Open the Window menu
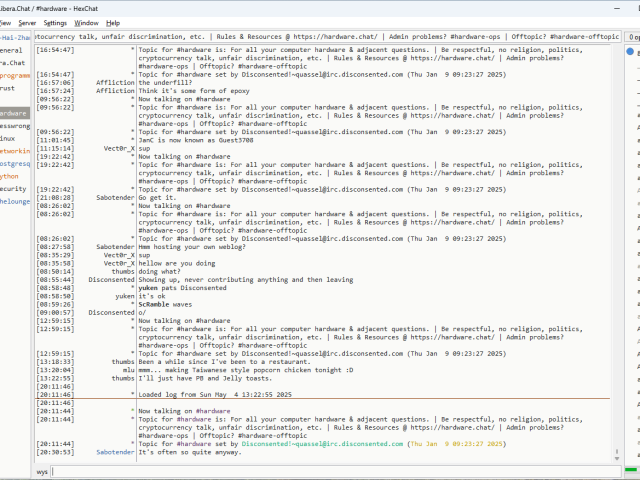 tap(87, 22)
